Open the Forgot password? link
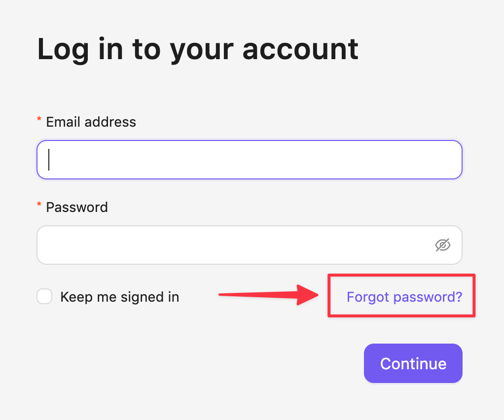Image resolution: width=504 pixels, height=420 pixels. pyautogui.click(x=404, y=297)
